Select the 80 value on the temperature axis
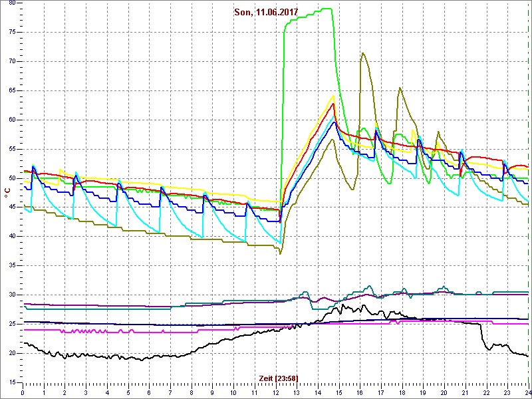Screen dimensions: 532x399 [x=12, y=3]
